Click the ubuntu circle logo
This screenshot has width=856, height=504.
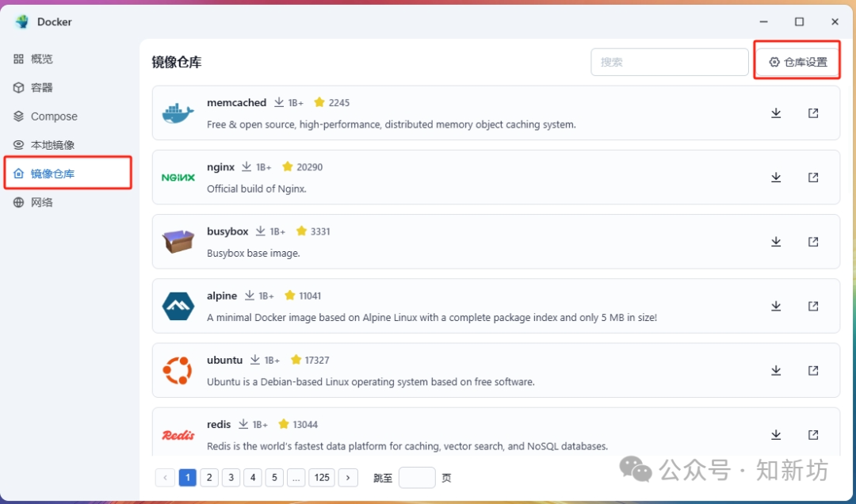click(x=178, y=371)
